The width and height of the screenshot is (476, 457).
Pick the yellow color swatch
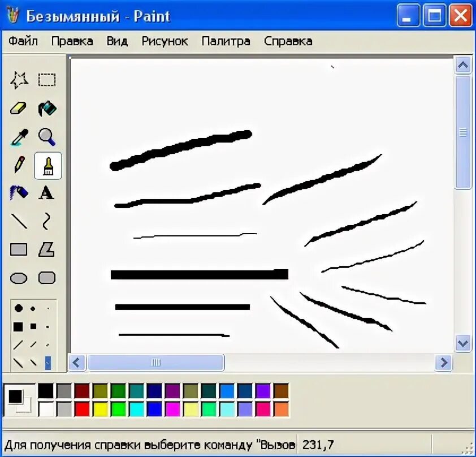click(100, 409)
